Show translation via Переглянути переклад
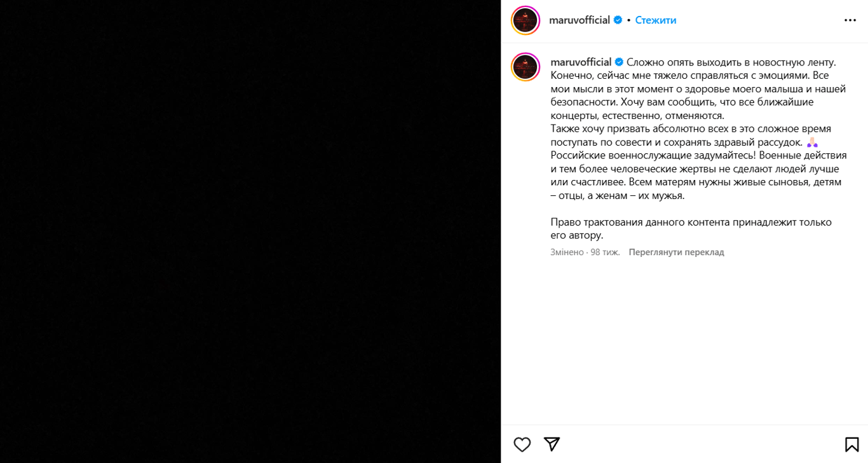This screenshot has width=868, height=463. click(x=676, y=252)
